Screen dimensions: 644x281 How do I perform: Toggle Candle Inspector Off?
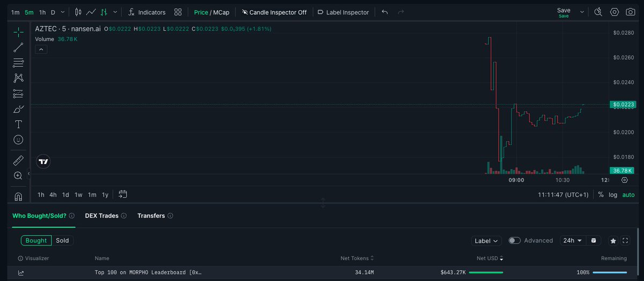[x=274, y=12]
